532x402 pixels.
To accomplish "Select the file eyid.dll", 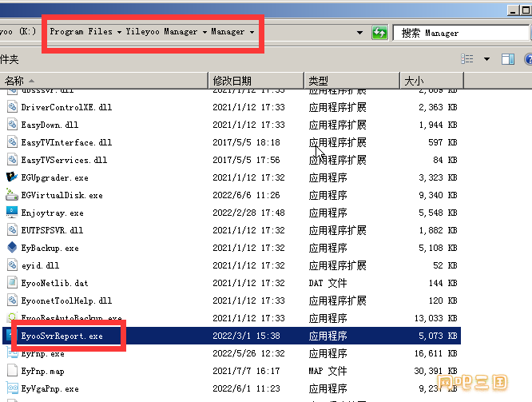I will [41, 265].
